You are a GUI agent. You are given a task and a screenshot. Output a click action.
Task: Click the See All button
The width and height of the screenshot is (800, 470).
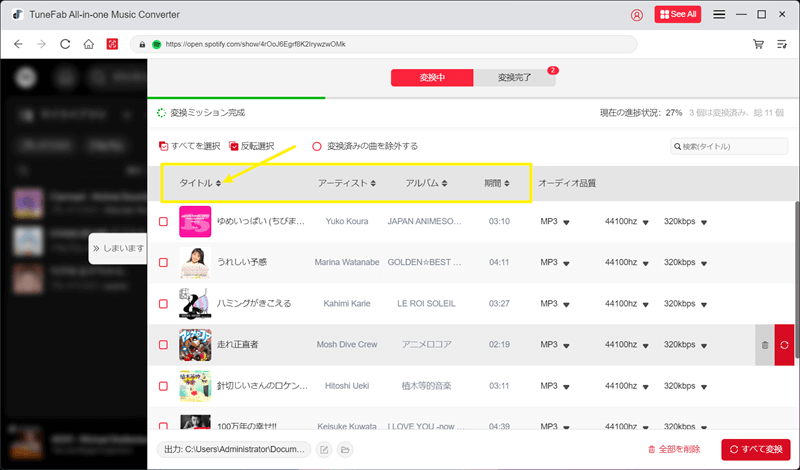coord(678,14)
